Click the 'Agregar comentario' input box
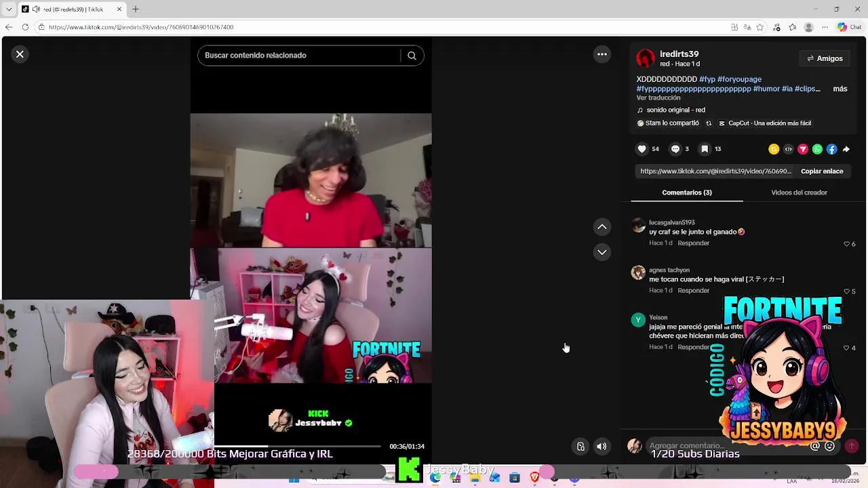 click(726, 446)
